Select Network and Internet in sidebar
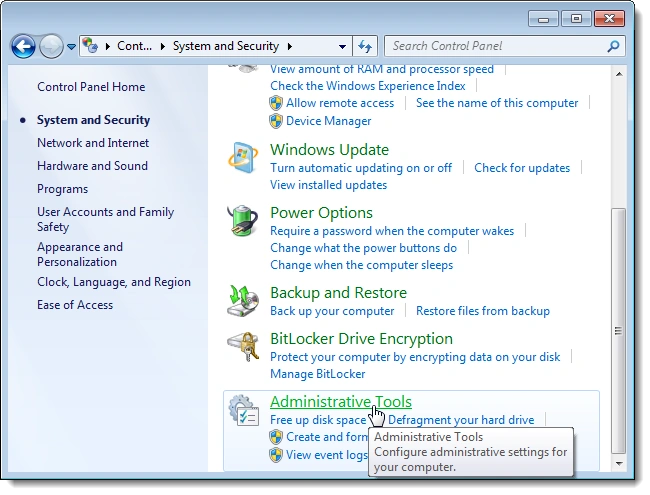 pos(93,143)
